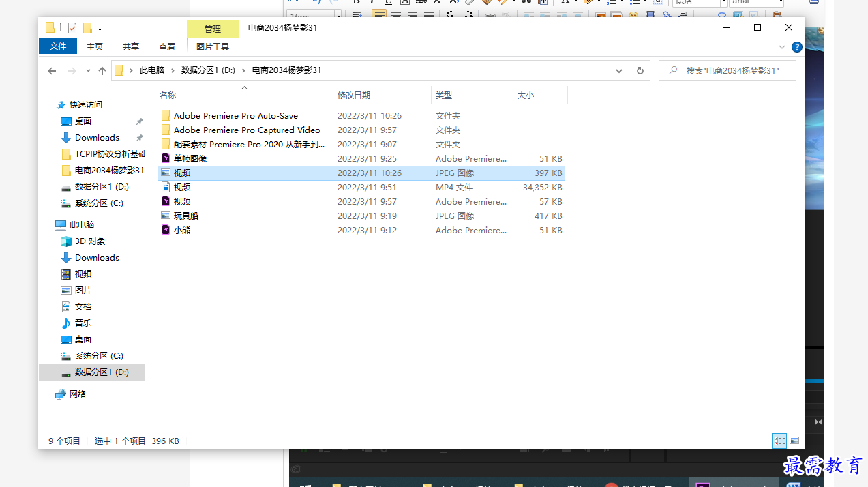Select the Adobe Premiere Pro Captured Video folder

coord(247,130)
